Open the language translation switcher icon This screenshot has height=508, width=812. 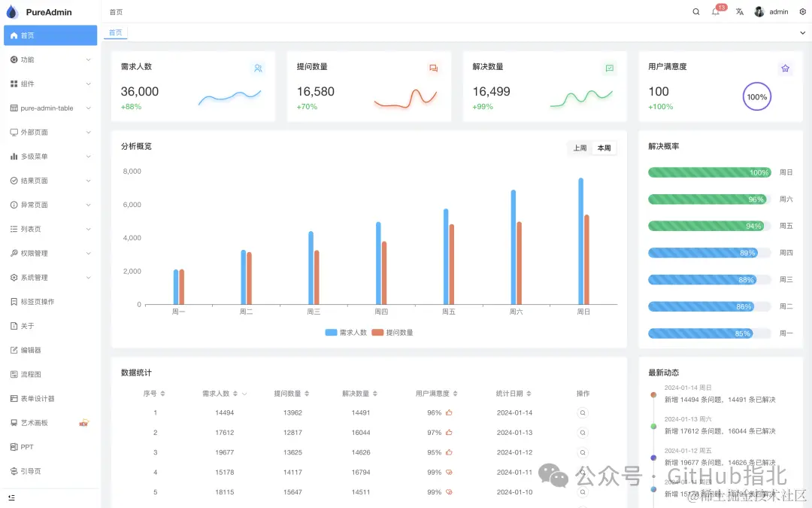(740, 12)
